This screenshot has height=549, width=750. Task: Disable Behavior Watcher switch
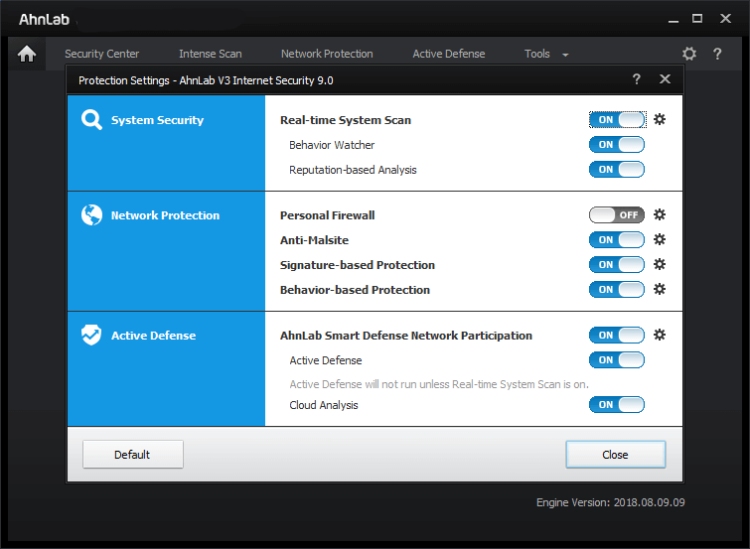[617, 144]
